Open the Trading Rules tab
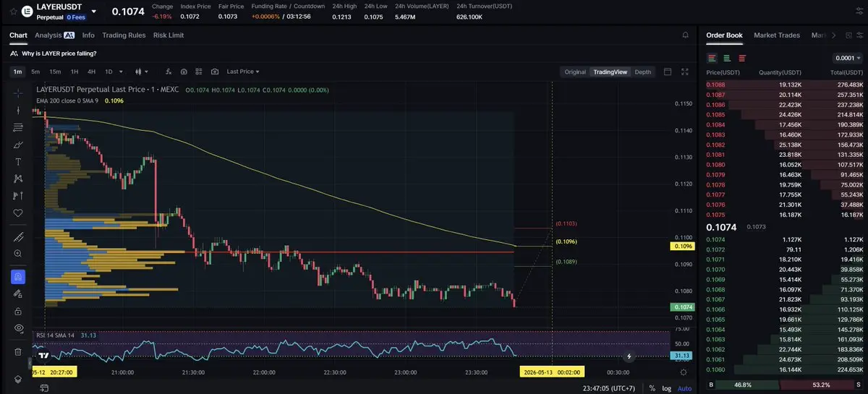Screen dimensions: 868x394 tap(124, 35)
